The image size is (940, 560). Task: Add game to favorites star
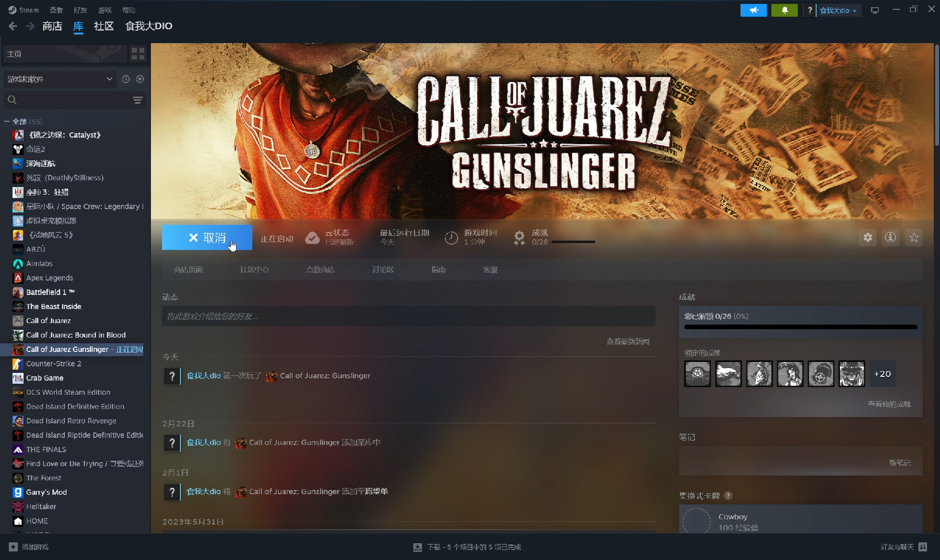coord(914,237)
